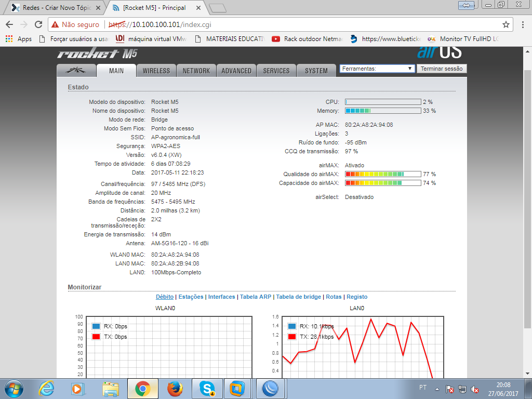Switch to the ADVANCED tab
The width and height of the screenshot is (532, 399).
pyautogui.click(x=236, y=71)
